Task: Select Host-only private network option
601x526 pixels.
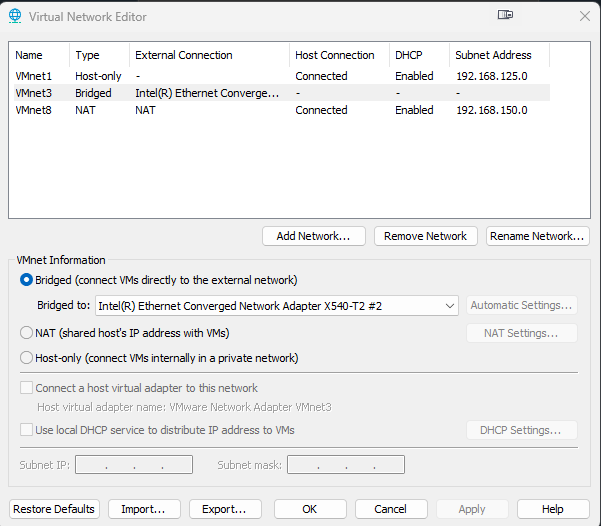Action: (x=26, y=358)
